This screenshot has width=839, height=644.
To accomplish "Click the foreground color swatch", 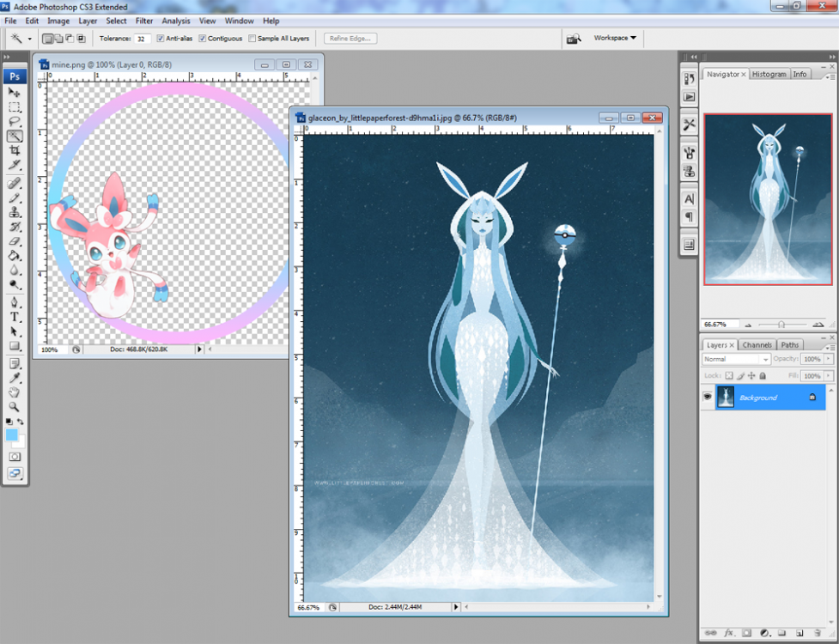I will pos(12,435).
